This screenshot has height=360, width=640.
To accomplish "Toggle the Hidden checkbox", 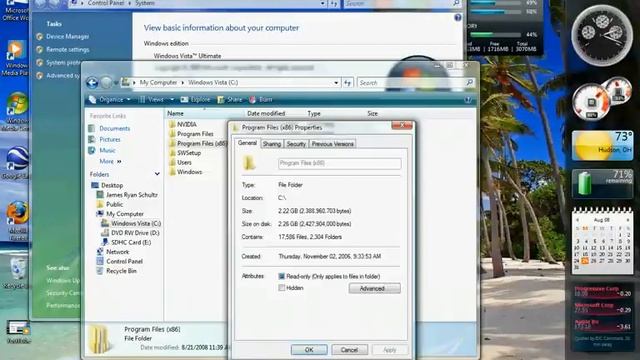I will 281,288.
